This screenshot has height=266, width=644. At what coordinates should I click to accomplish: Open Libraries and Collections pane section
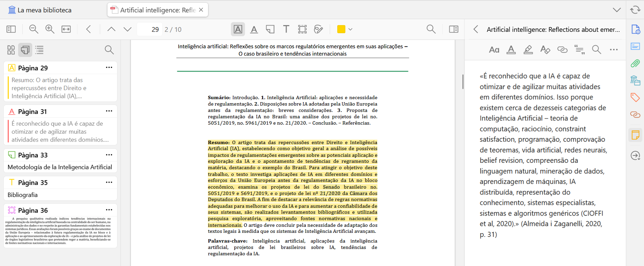[x=635, y=81]
